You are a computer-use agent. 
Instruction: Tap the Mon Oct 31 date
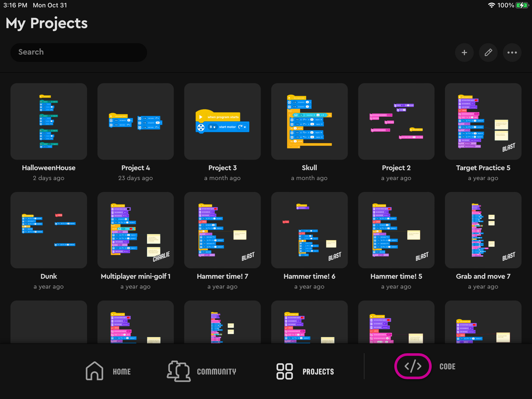click(50, 5)
